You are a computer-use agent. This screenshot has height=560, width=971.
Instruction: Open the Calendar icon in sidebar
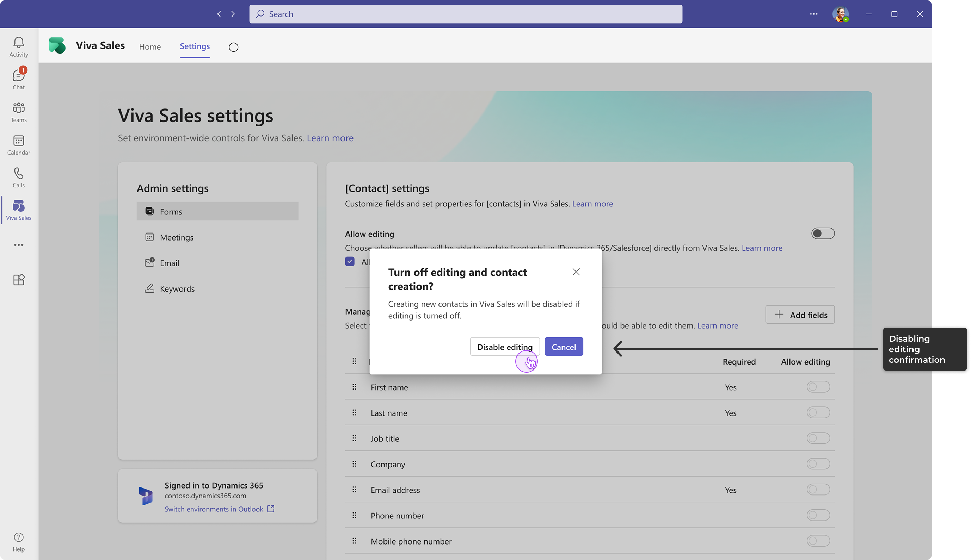point(18,145)
